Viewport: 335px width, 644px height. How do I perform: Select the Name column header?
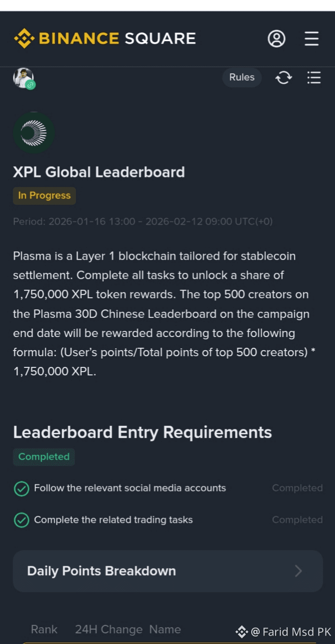click(x=165, y=629)
